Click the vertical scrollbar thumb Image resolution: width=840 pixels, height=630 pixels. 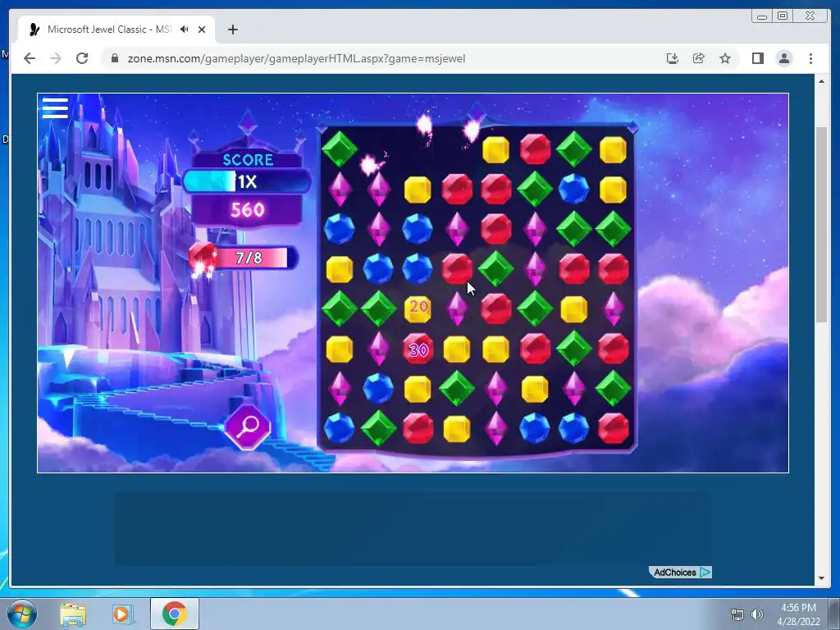point(822,225)
